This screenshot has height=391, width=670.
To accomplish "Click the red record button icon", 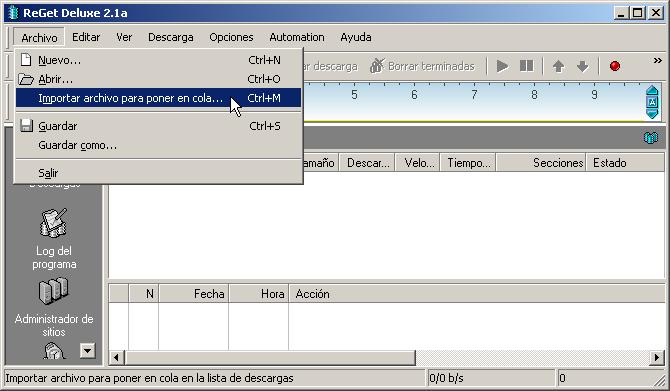I will tap(615, 66).
